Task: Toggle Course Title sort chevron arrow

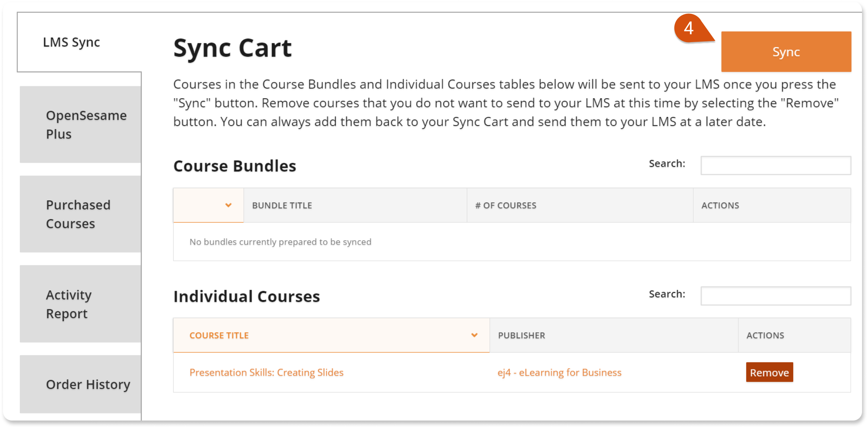Action: (474, 335)
